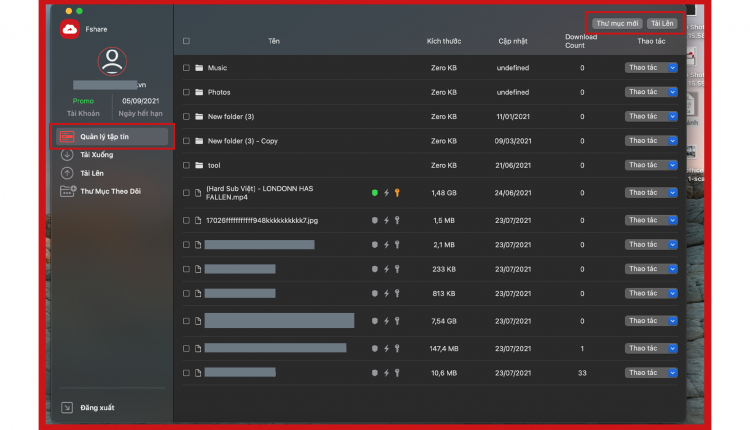Click the lightning icon on LONDONN HAS FALLEN.mp4
750x430 pixels.
pos(386,193)
